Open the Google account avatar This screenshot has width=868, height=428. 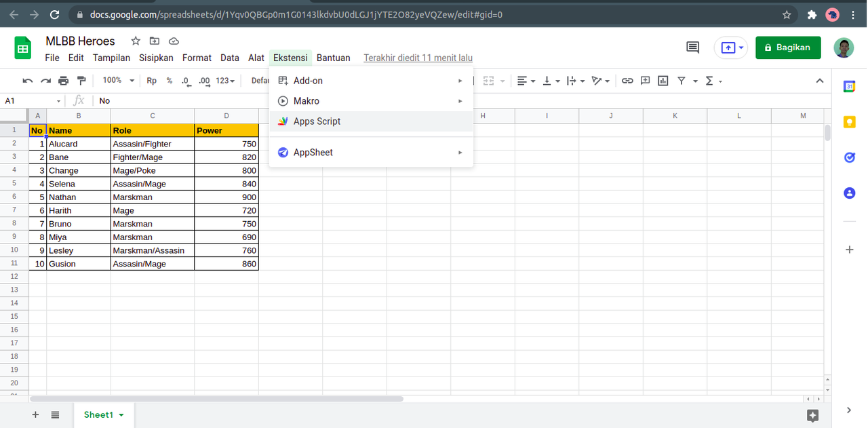point(844,47)
